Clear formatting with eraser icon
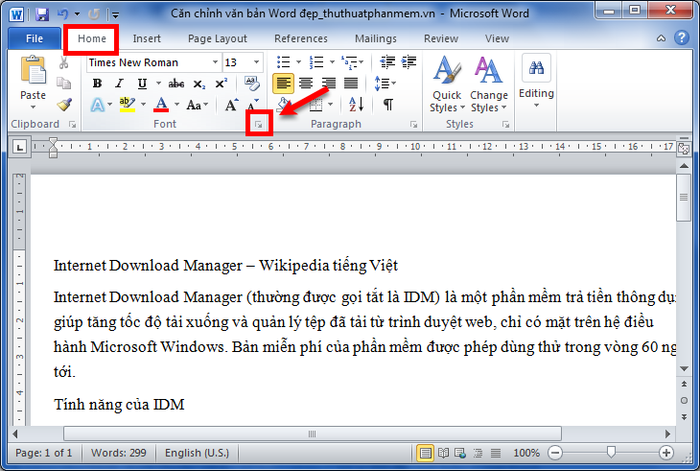Screen dimensions: 700x471 click(x=252, y=83)
